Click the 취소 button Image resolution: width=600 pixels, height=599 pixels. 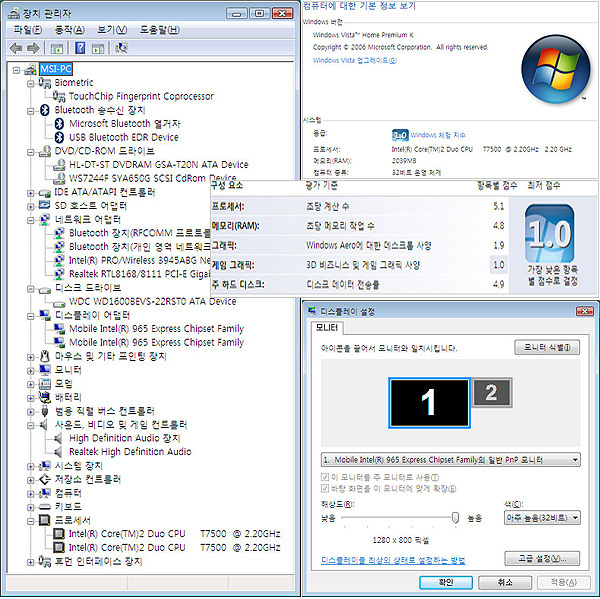[505, 583]
